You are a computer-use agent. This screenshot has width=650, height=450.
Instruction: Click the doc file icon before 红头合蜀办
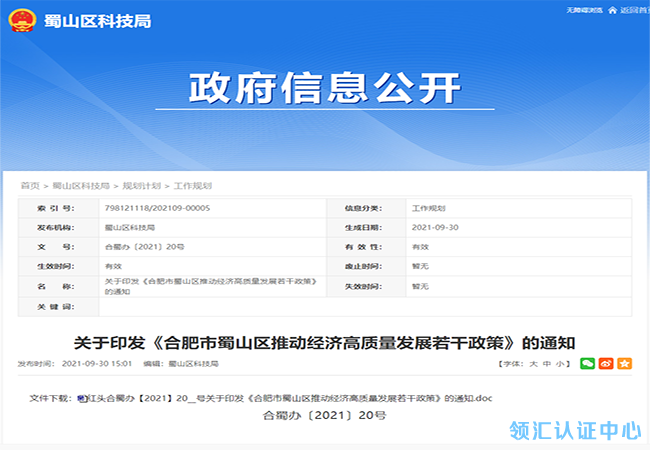pos(82,399)
